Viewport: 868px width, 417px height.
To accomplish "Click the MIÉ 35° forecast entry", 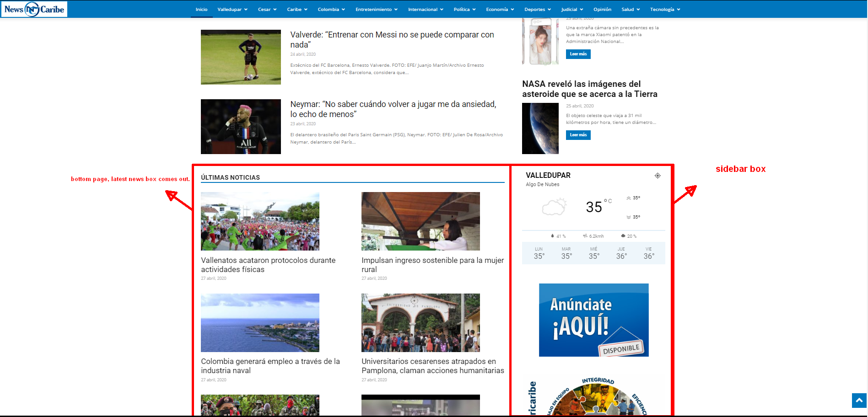I will point(594,253).
